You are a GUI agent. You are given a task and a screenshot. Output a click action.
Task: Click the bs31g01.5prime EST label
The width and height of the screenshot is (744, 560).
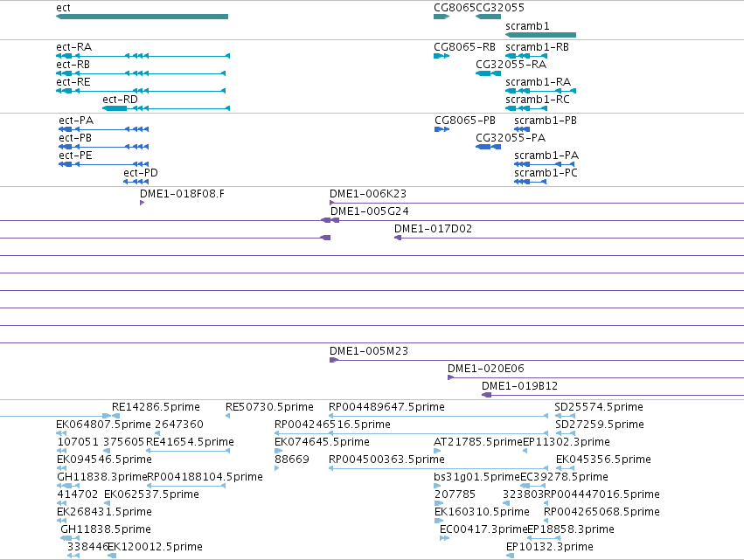(476, 478)
